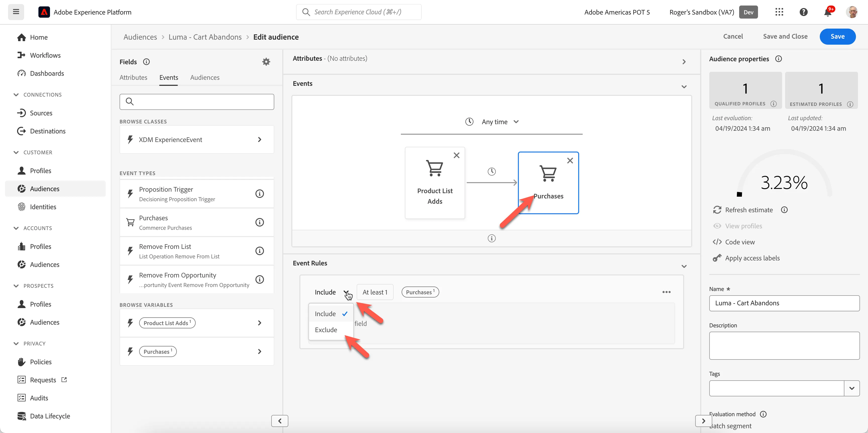Open the apps grid switcher
Image resolution: width=868 pixels, height=433 pixels.
pos(779,12)
